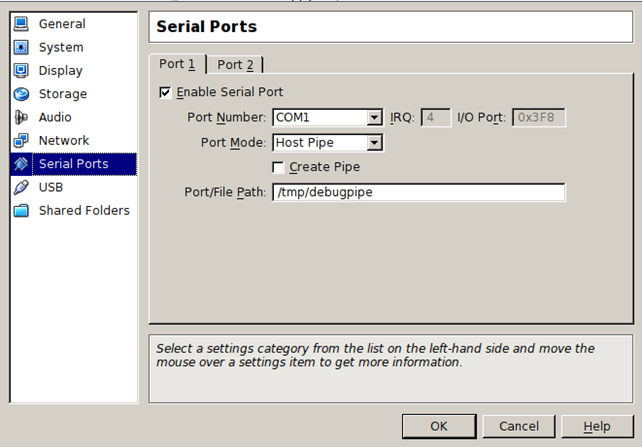Open the Port Number COM1 dropdown
642x447 pixels.
(374, 118)
